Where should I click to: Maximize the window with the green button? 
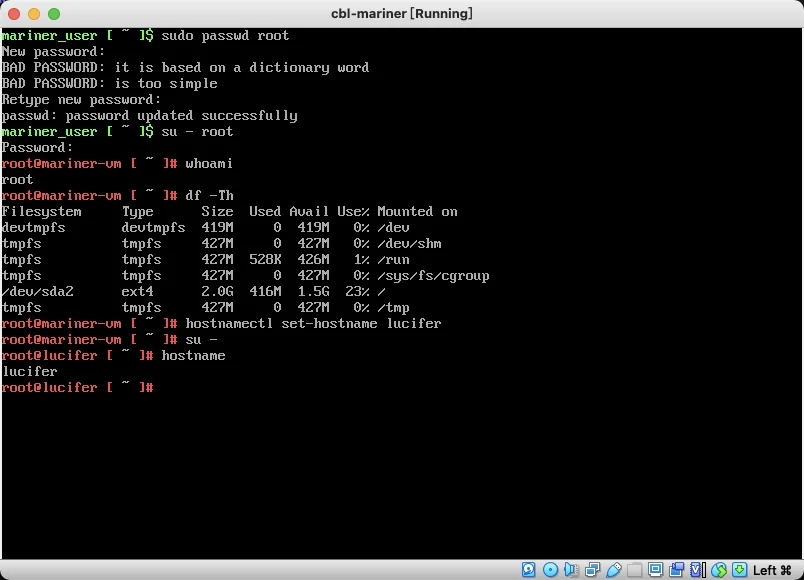(x=54, y=14)
